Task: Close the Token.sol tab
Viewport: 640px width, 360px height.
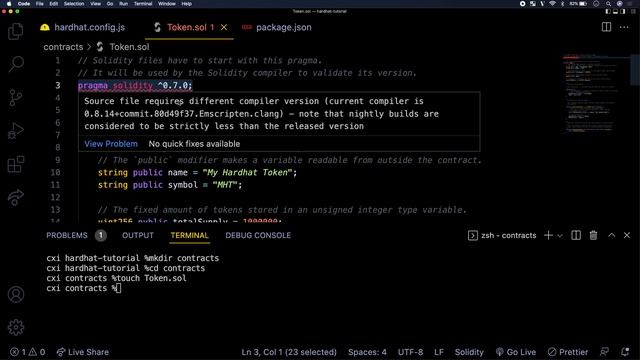Action: click(x=224, y=27)
